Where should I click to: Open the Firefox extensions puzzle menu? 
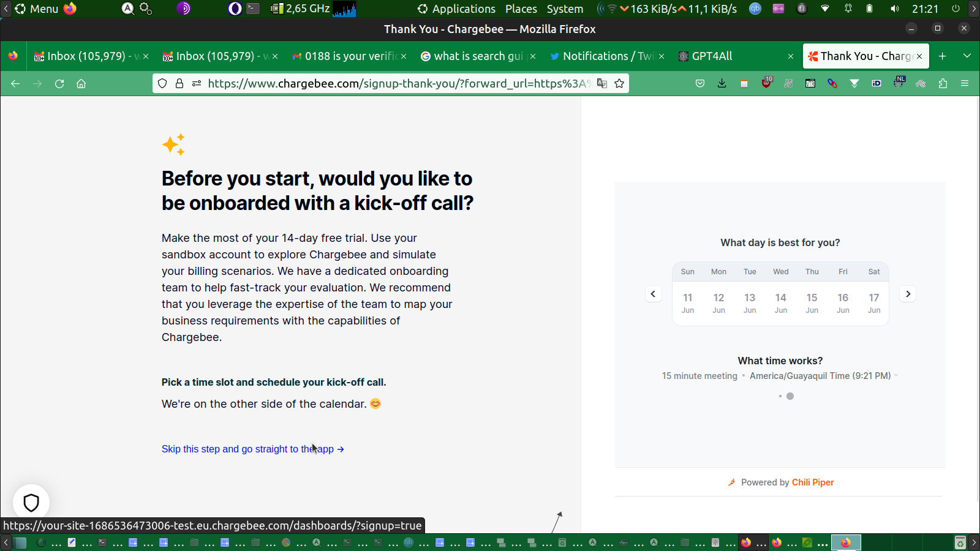(943, 84)
